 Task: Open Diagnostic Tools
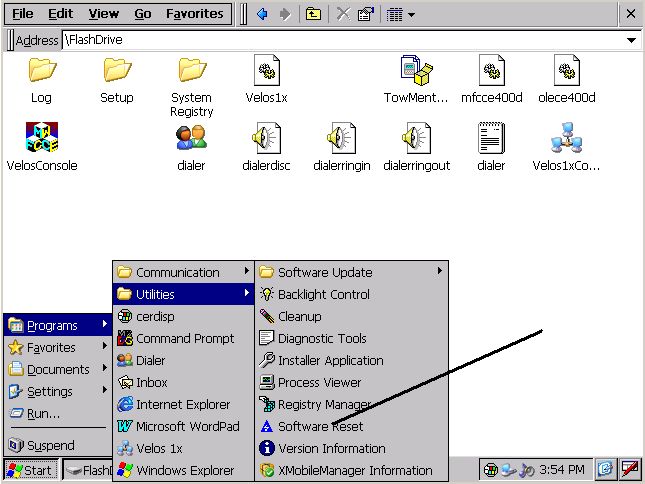(x=352, y=338)
